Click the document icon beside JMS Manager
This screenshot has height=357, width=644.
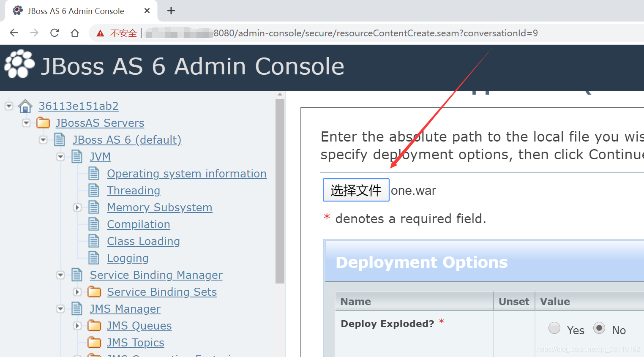pos(77,309)
